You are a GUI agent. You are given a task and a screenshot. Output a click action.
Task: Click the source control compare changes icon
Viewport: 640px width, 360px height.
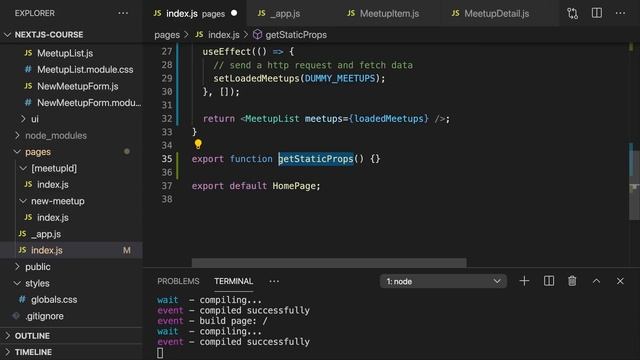point(572,13)
